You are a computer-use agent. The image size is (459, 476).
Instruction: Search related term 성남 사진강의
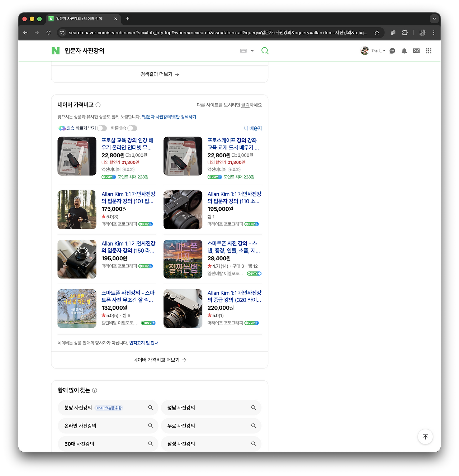(211, 408)
